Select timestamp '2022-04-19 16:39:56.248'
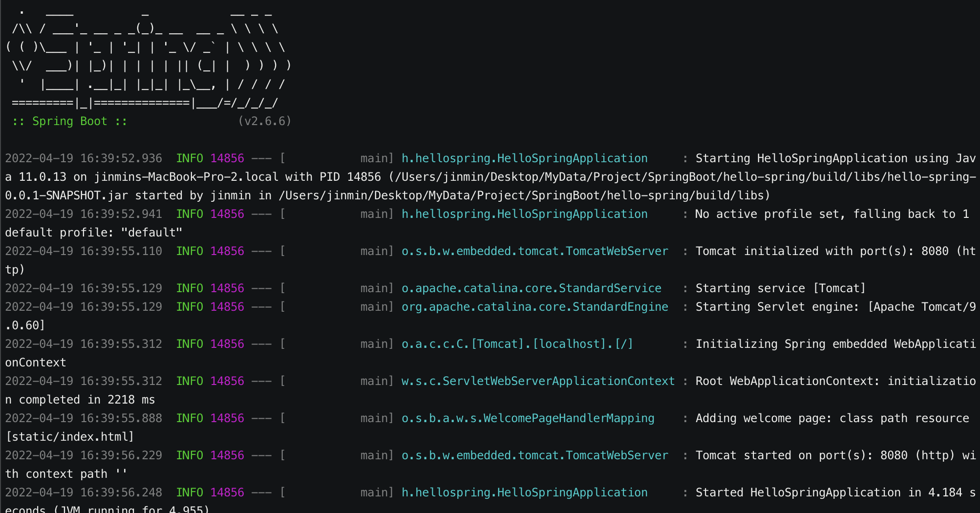Image resolution: width=980 pixels, height=513 pixels. point(84,492)
